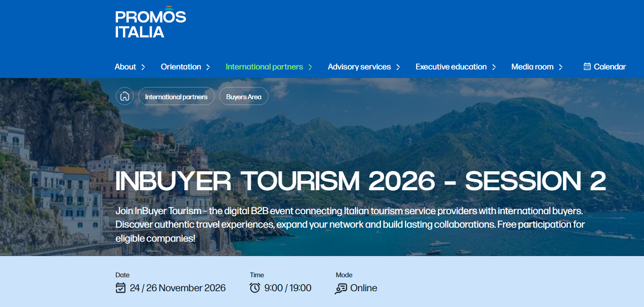Open the Advisory services menu
The image size is (644, 307).
359,67
